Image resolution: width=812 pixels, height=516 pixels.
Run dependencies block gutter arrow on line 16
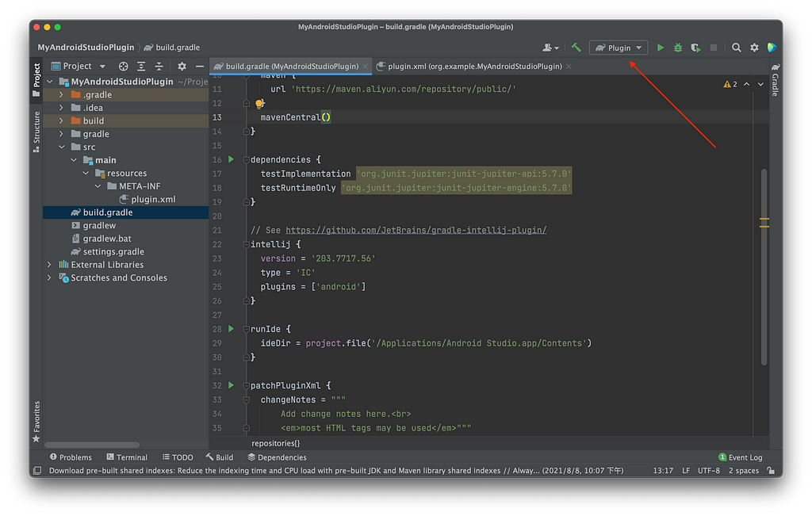[x=232, y=159]
